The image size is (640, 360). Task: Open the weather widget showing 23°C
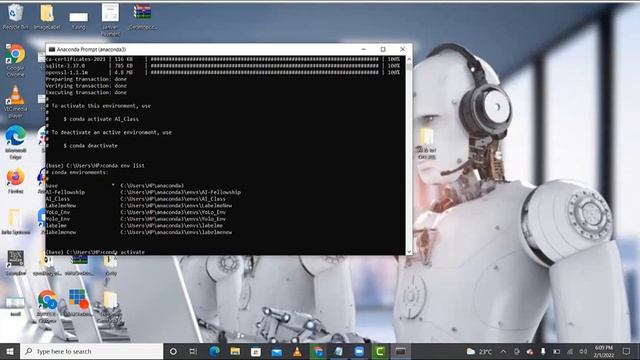[479, 351]
